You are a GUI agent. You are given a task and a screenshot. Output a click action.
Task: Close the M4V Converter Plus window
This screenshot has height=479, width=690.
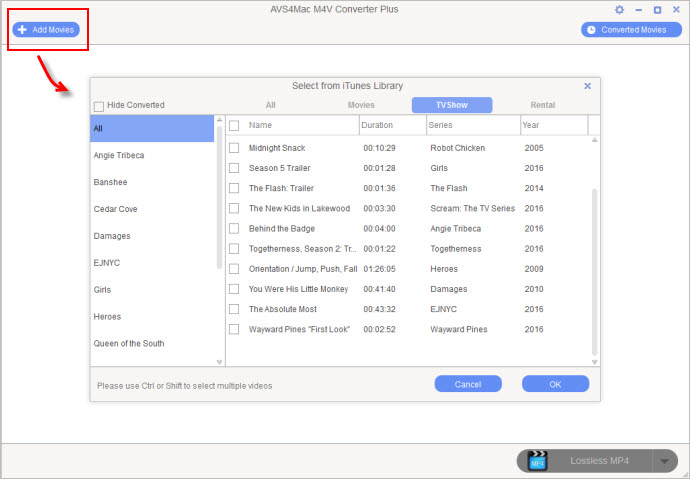(x=676, y=9)
